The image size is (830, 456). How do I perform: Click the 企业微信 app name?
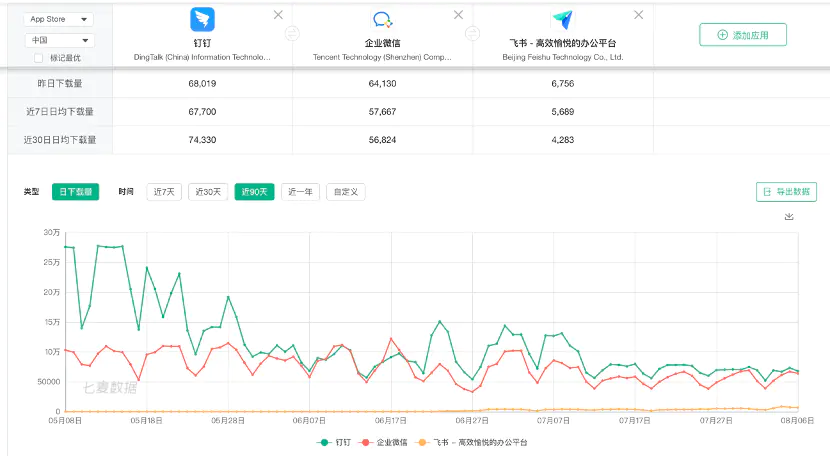(x=382, y=43)
